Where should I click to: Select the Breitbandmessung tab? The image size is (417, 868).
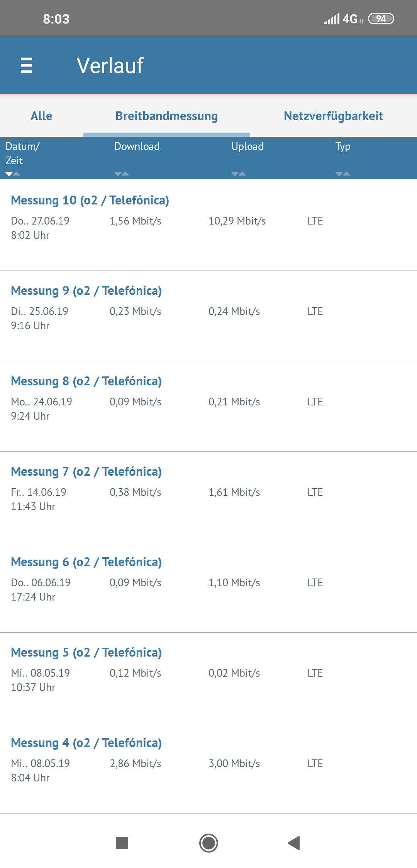click(166, 116)
